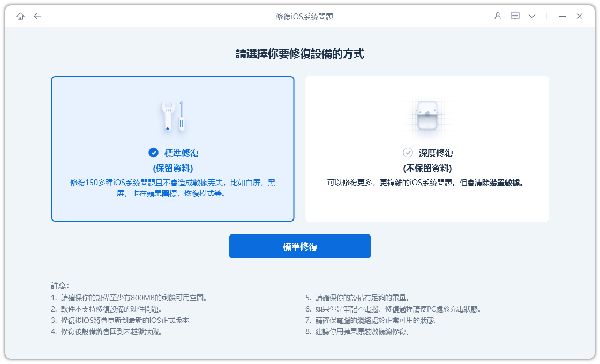Click the 註意: label
Screen dimensions: 600x364
[x=60, y=286]
